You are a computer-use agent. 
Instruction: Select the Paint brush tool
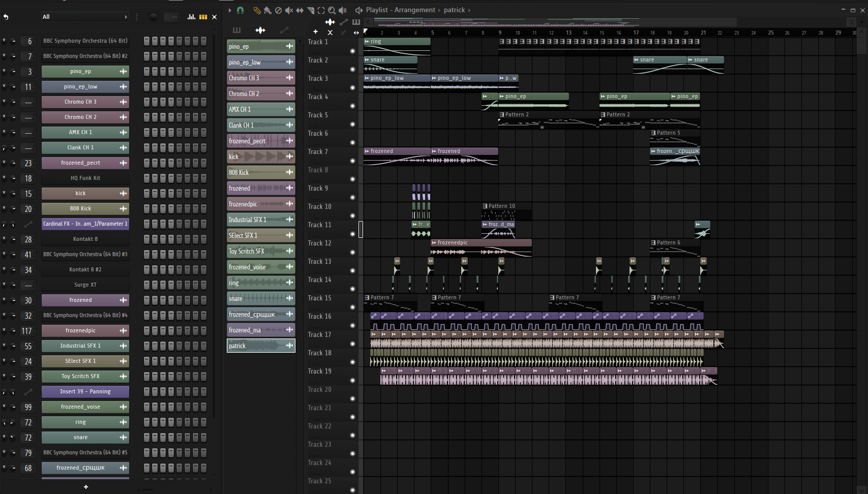pos(267,10)
